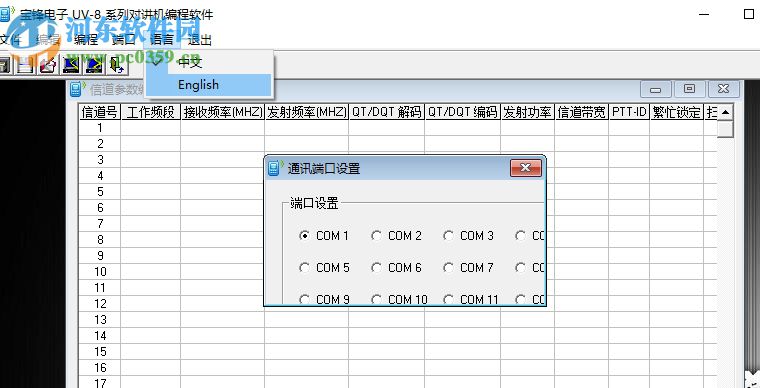The height and width of the screenshot is (388, 760).
Task: Click the floppy disk save toolbar icon
Action: (x=25, y=64)
